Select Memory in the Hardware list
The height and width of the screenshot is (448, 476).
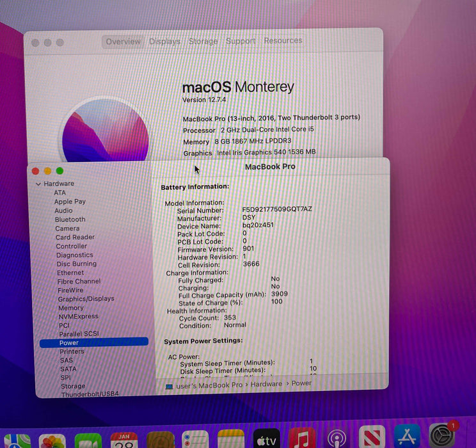71,308
